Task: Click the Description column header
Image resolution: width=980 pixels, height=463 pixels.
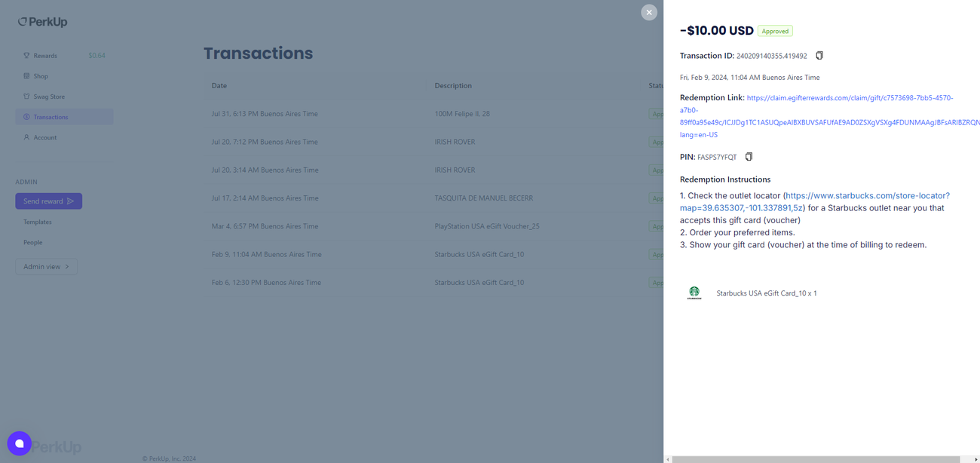Action: 453,85
